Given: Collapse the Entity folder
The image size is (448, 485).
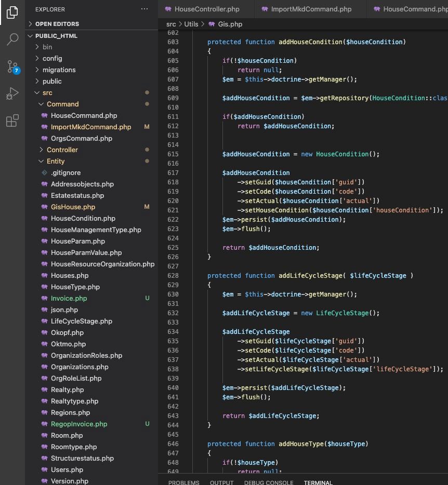Looking at the screenshot, I should click(x=91, y=161).
